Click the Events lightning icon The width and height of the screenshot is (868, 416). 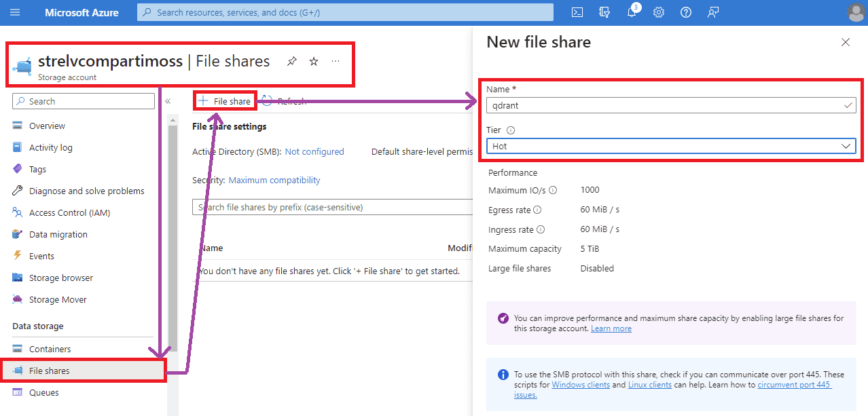(18, 257)
